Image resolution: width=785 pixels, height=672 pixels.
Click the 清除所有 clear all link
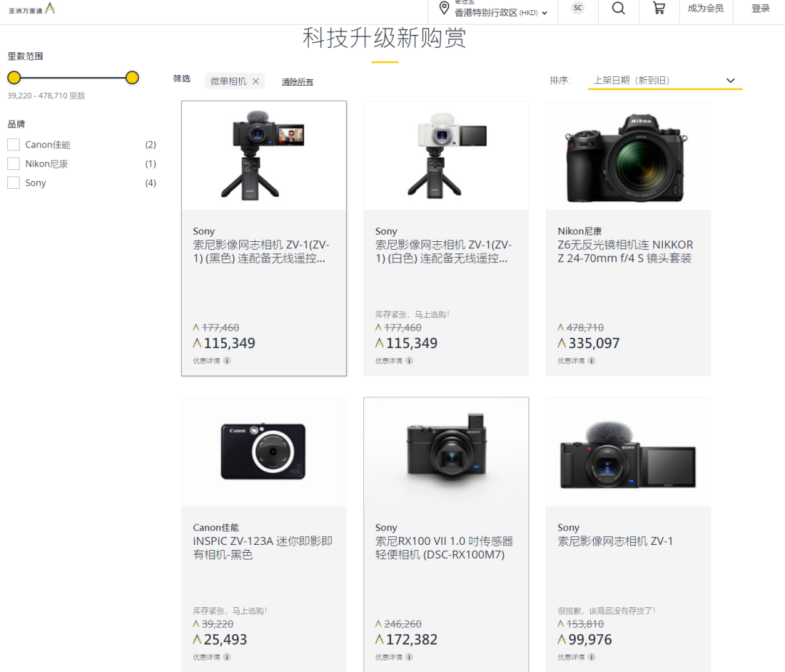point(297,81)
